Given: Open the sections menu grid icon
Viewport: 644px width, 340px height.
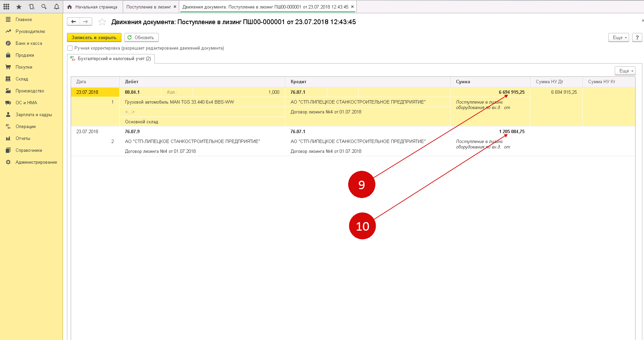Looking at the screenshot, I should (x=6, y=6).
